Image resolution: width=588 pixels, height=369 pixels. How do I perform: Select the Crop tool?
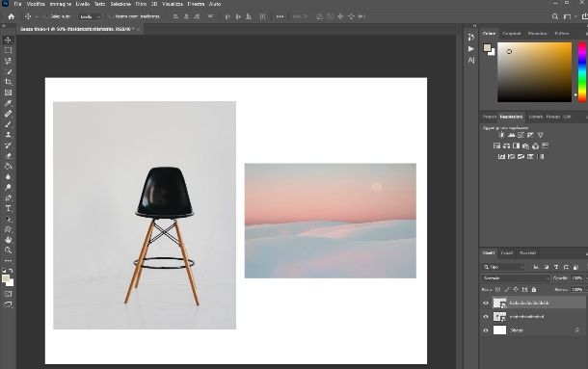click(x=9, y=82)
